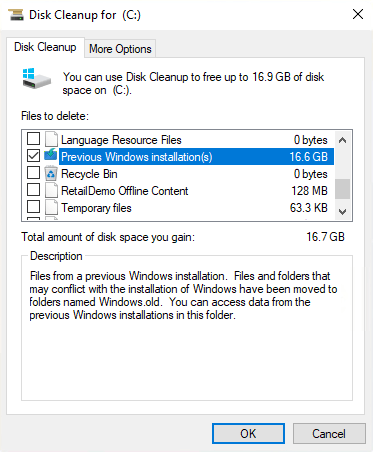The height and width of the screenshot is (452, 373).
Task: Click the scroll down arrow in file list
Action: [342, 211]
